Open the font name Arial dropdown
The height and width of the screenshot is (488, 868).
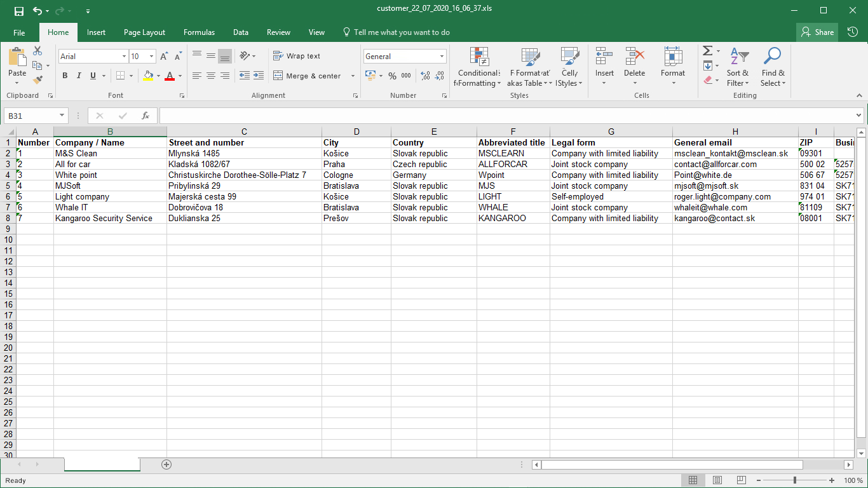[x=124, y=57]
